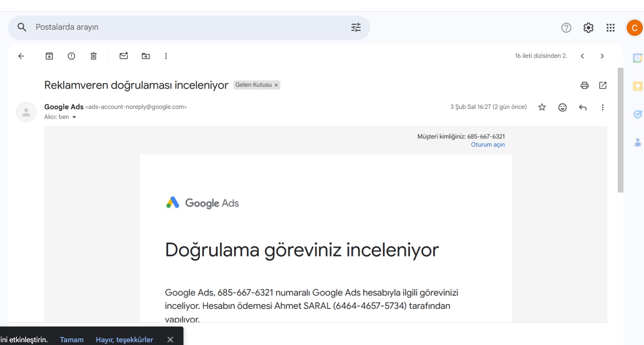Viewport: 644px width, 345px height.
Task: Remove the Gelen Kutusu label
Action: click(x=276, y=85)
